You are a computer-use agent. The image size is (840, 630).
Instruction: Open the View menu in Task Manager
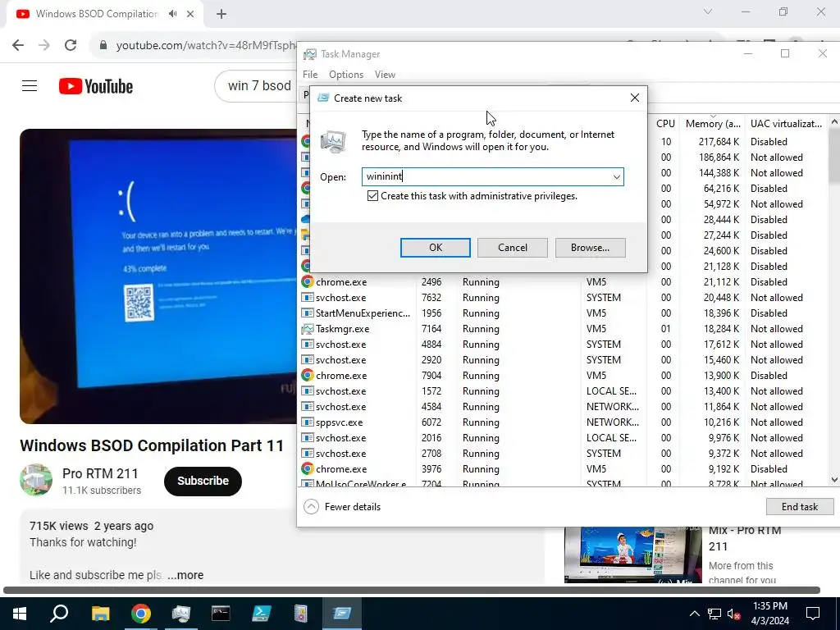tap(385, 75)
